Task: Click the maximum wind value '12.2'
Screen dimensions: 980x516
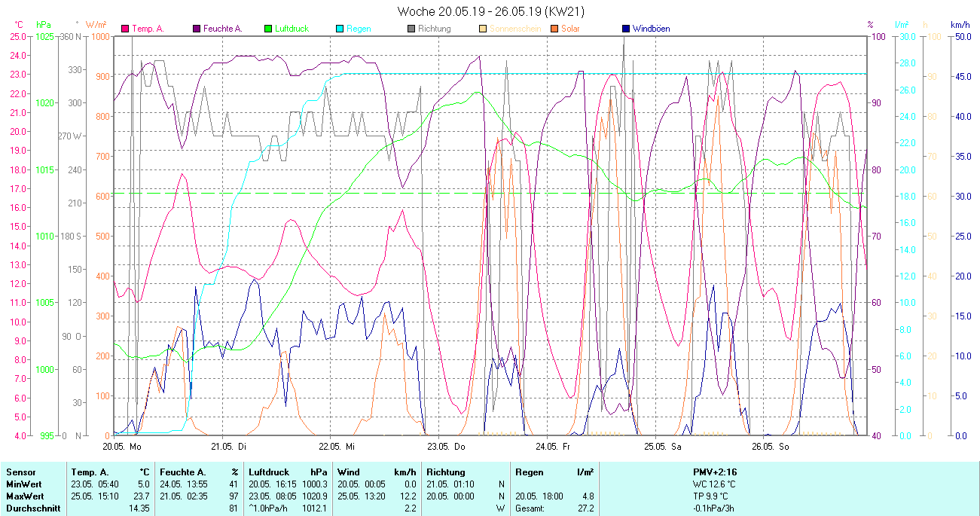Action: click(x=409, y=496)
